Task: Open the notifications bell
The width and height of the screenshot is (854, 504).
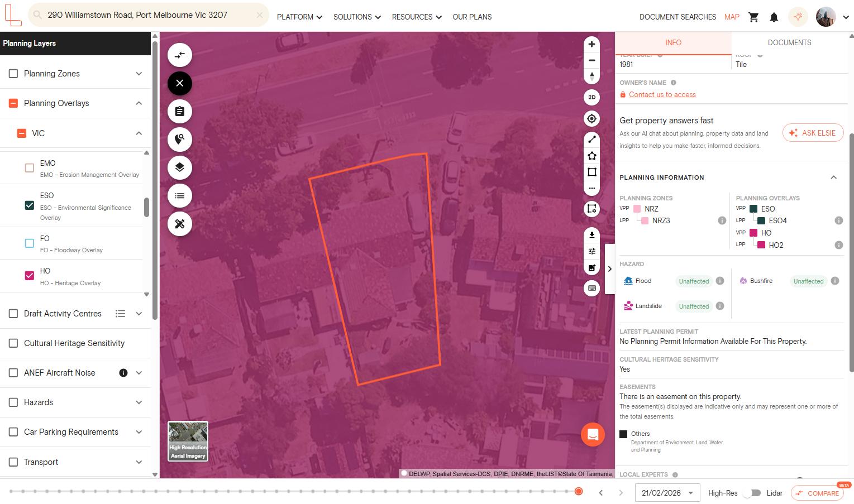Action: (774, 17)
